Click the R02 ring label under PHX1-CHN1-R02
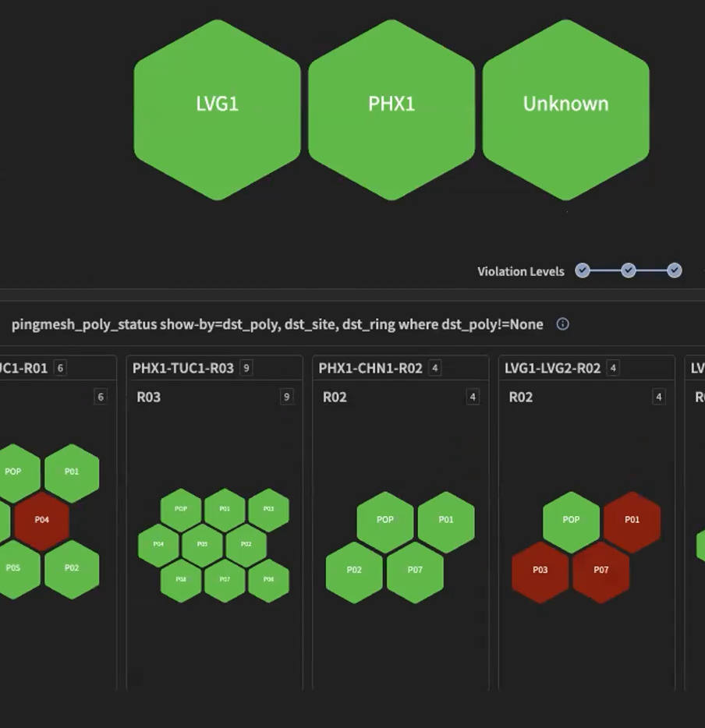 click(x=335, y=398)
